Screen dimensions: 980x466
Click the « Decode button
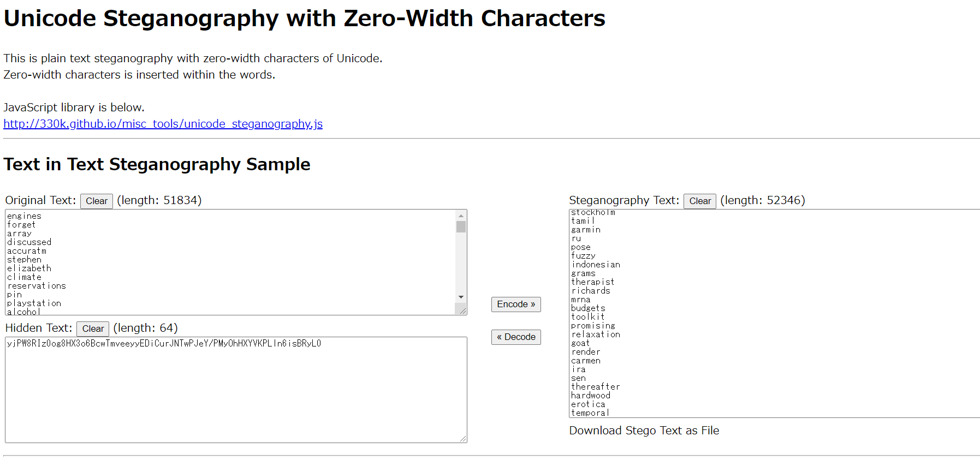coord(516,337)
